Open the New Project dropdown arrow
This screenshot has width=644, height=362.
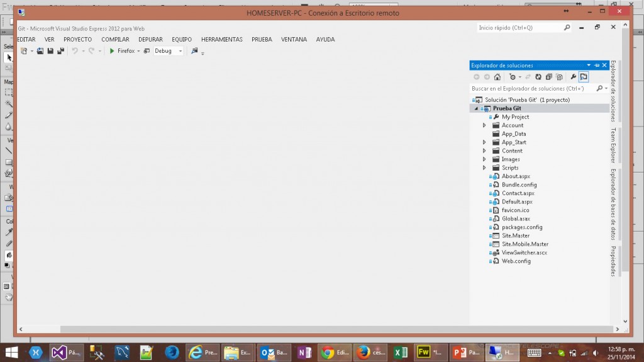click(x=31, y=52)
